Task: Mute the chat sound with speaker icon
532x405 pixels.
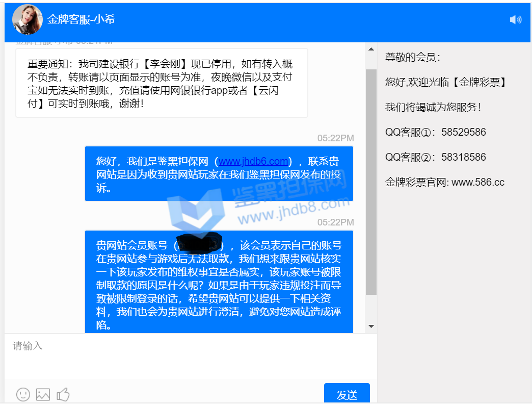Action: [515, 20]
